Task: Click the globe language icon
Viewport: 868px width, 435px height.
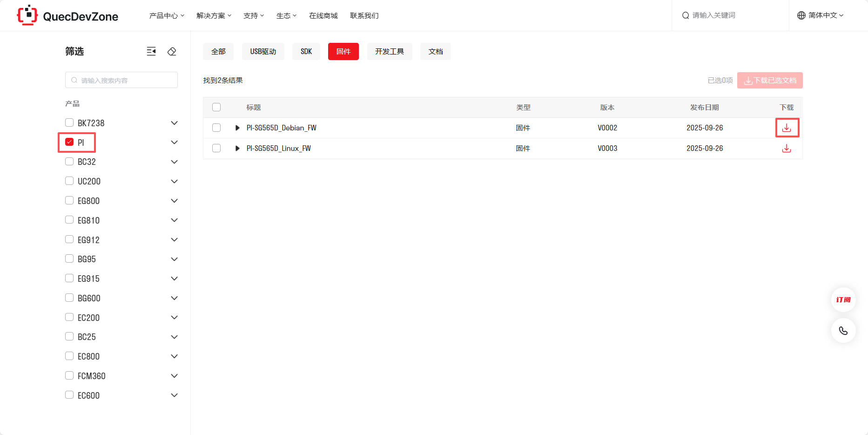Action: click(x=801, y=15)
